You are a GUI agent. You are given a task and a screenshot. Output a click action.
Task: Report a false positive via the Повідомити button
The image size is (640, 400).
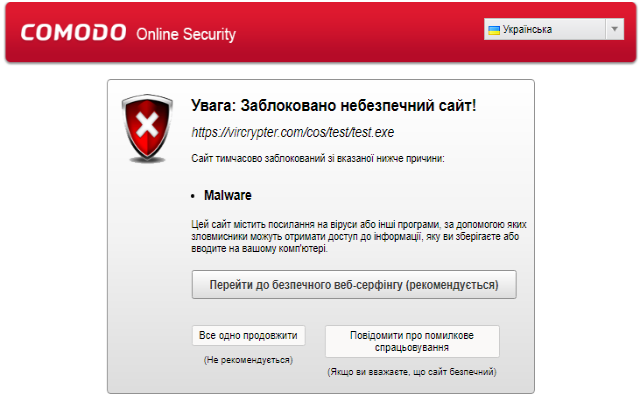[x=412, y=341]
